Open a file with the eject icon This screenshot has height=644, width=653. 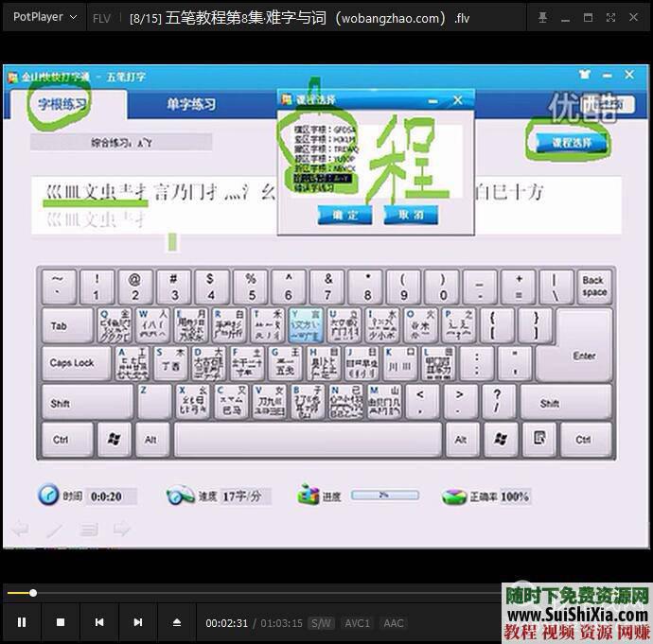pyautogui.click(x=177, y=622)
